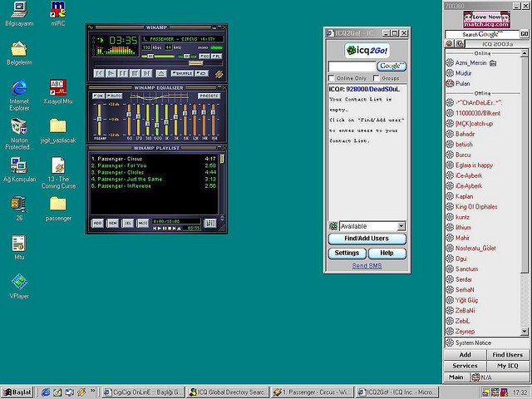Open playlist ADD menu button

(97, 223)
